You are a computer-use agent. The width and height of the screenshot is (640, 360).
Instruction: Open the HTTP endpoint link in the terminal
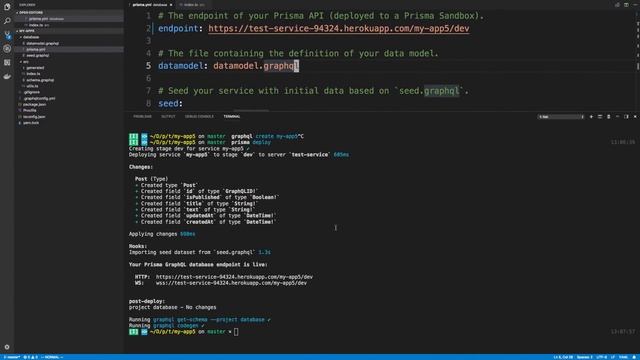(234, 277)
